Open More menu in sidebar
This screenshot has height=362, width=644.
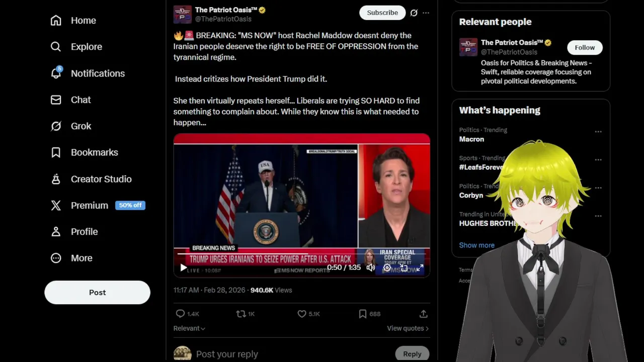(x=71, y=258)
